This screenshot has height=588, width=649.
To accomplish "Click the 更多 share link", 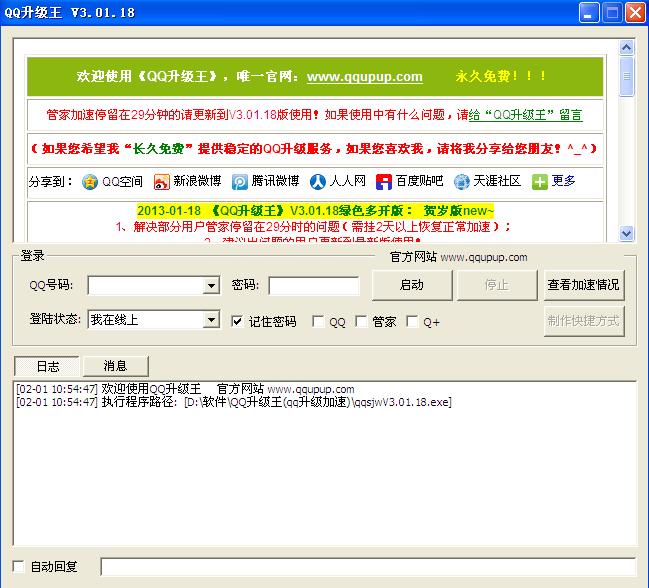I will [x=563, y=181].
